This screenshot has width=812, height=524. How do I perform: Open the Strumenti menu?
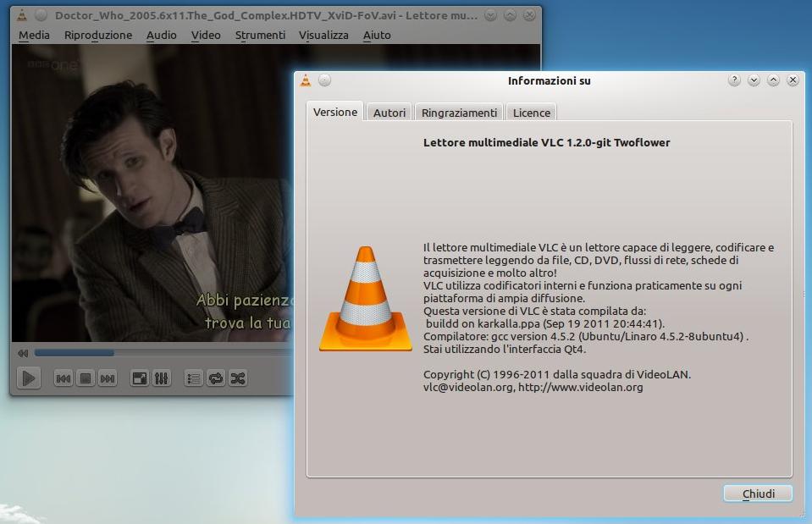pos(260,36)
